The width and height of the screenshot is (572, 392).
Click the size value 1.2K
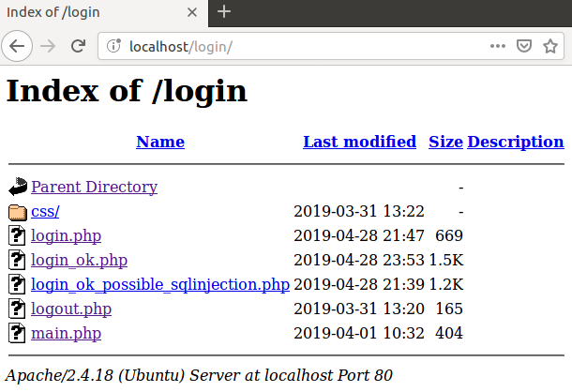click(446, 285)
